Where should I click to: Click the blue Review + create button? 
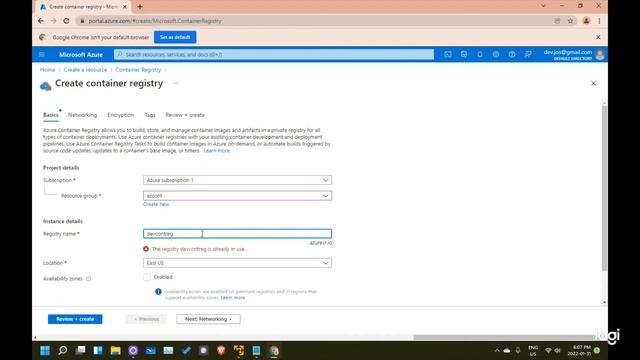pyautogui.click(x=75, y=319)
